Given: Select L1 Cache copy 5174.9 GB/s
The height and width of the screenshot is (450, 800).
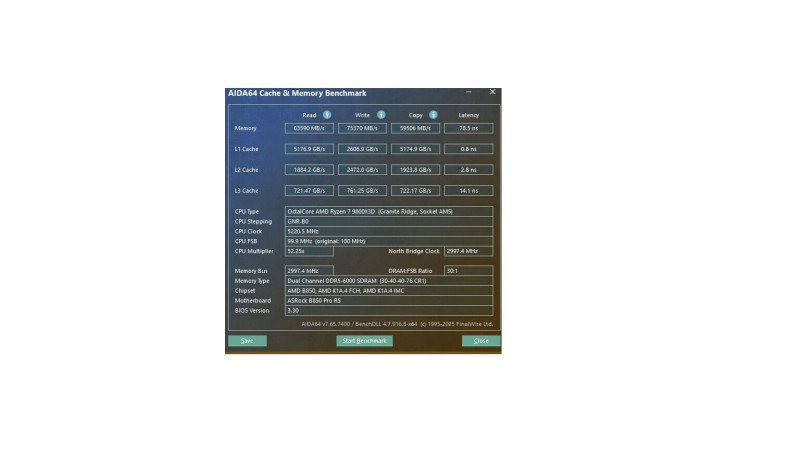Looking at the screenshot, I should (415, 149).
